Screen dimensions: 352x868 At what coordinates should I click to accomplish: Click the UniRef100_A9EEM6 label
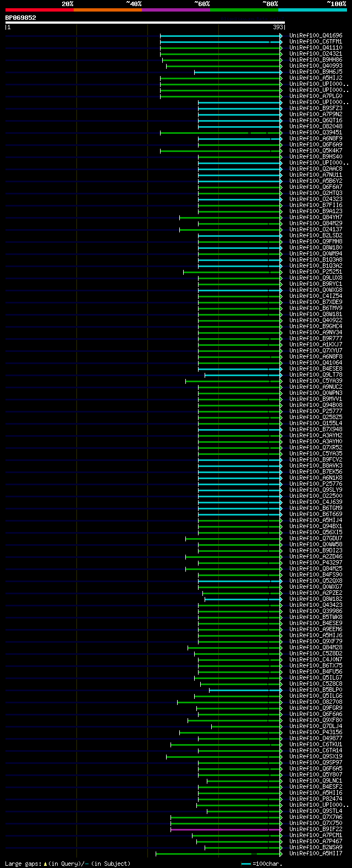[x=316, y=630]
